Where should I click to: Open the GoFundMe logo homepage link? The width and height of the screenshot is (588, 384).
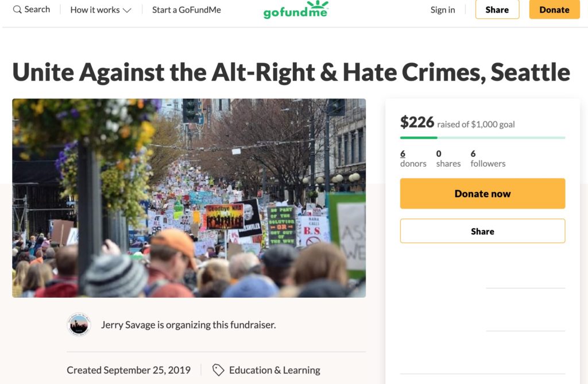click(296, 10)
